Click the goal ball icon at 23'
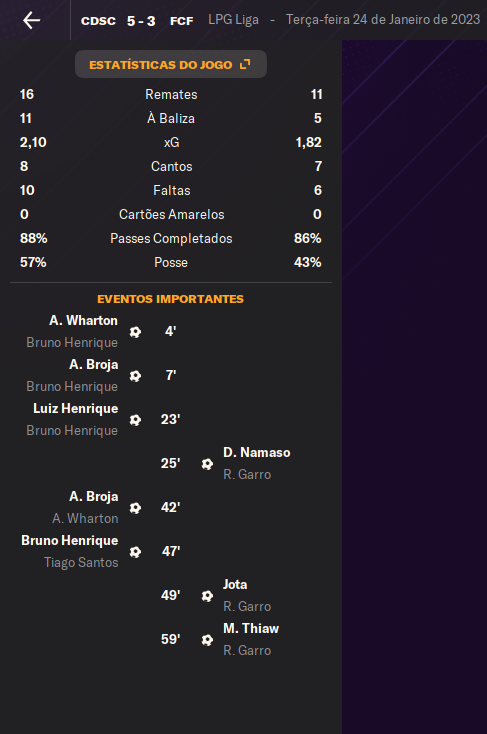This screenshot has width=487, height=734. tap(135, 420)
